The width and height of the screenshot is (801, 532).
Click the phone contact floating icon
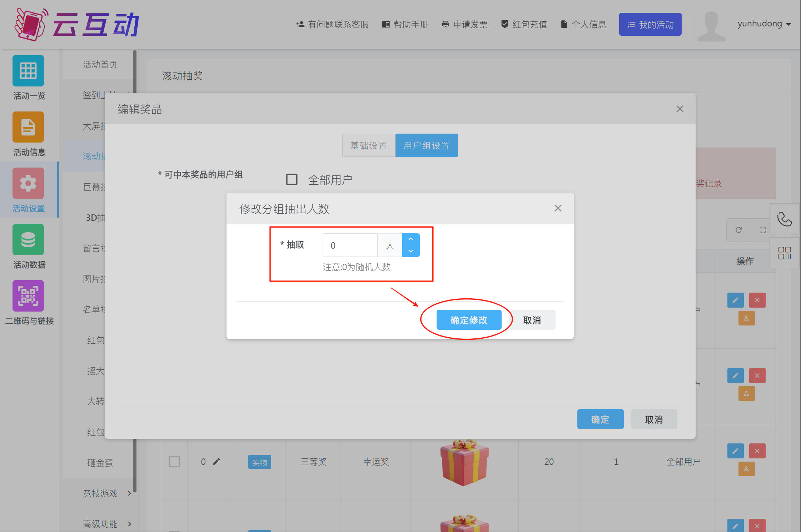784,219
